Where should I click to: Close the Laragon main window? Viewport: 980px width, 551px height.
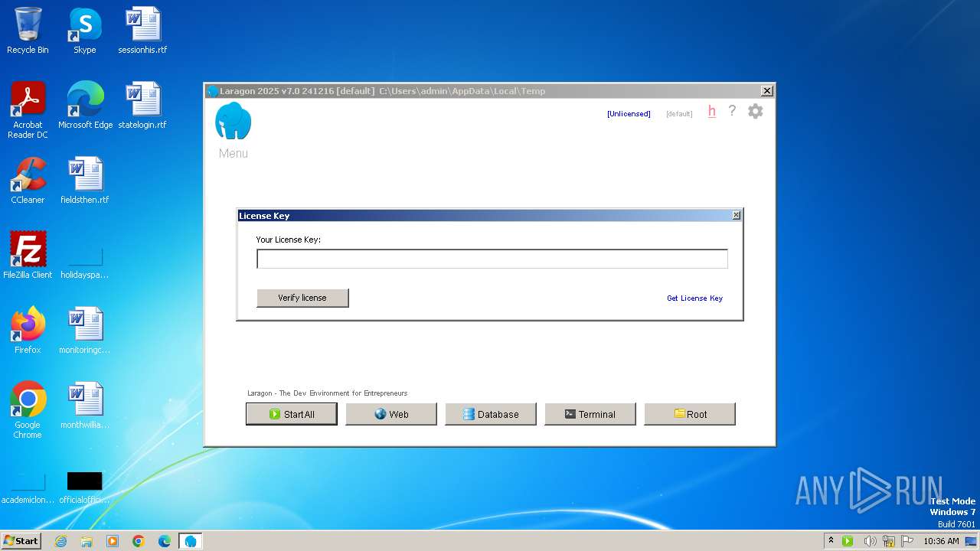coord(766,91)
